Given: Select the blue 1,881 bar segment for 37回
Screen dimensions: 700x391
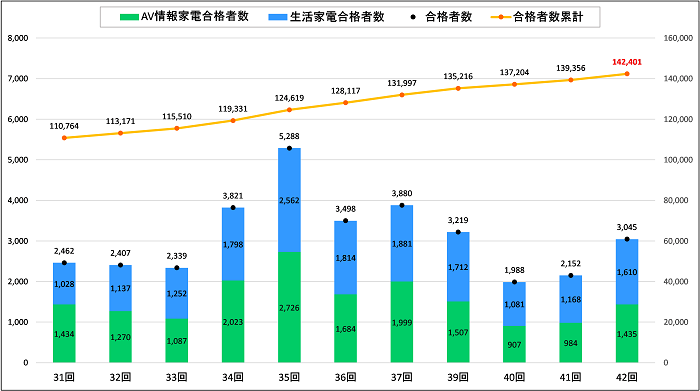Looking at the screenshot, I should (402, 243).
